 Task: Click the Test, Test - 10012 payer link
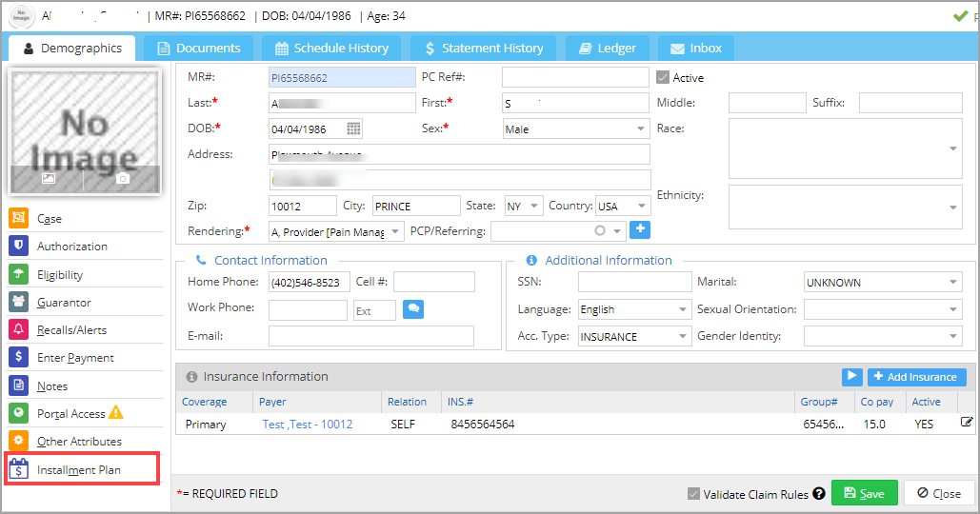[308, 425]
